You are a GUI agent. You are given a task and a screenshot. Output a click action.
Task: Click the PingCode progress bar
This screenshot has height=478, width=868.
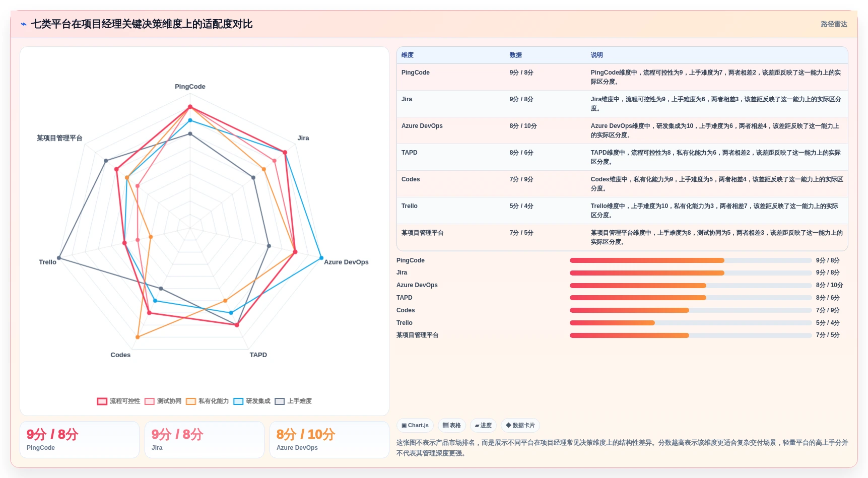pyautogui.click(x=691, y=260)
